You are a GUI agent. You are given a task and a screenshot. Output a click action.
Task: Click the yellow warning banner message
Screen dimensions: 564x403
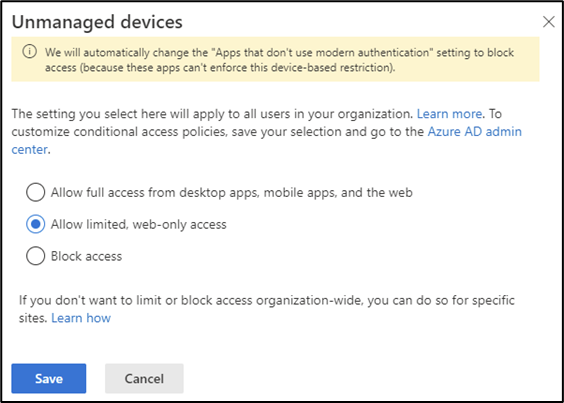pos(279,60)
